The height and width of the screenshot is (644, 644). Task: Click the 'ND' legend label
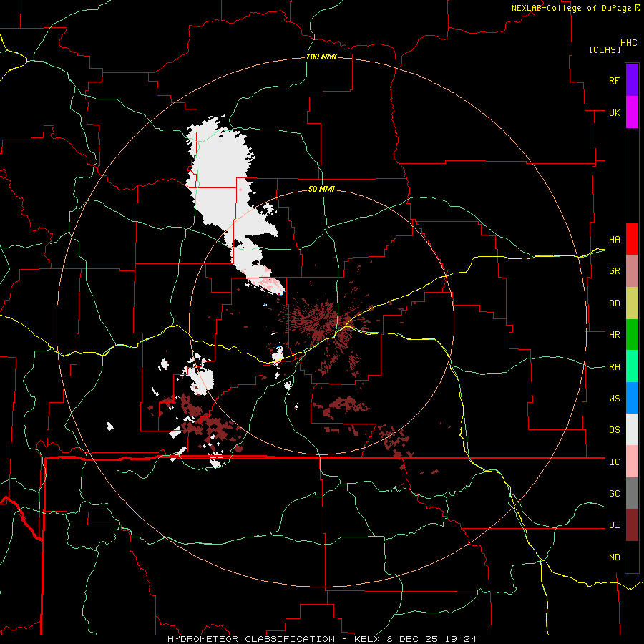tap(614, 557)
